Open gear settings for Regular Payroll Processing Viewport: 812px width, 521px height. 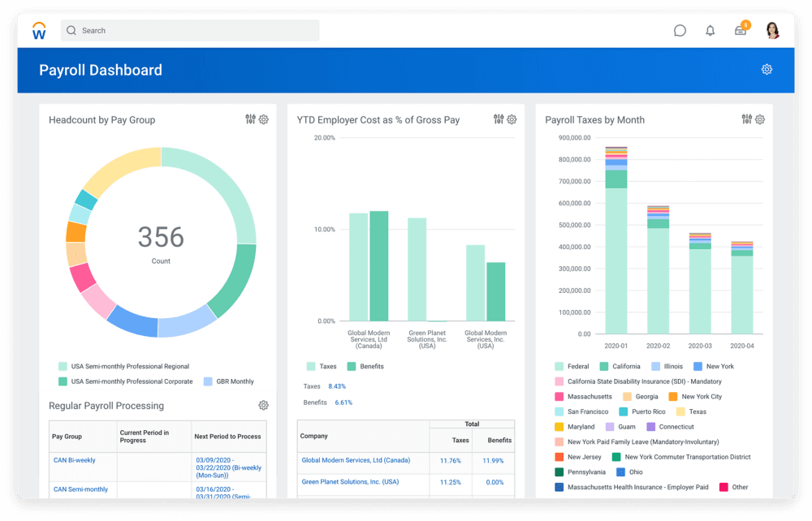264,405
